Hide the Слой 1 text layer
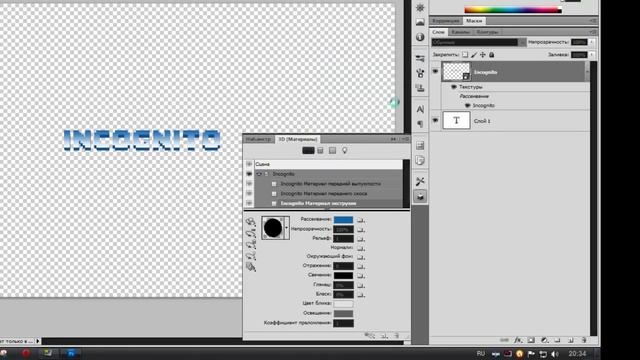Screen dimensions: 640x360 435,120
